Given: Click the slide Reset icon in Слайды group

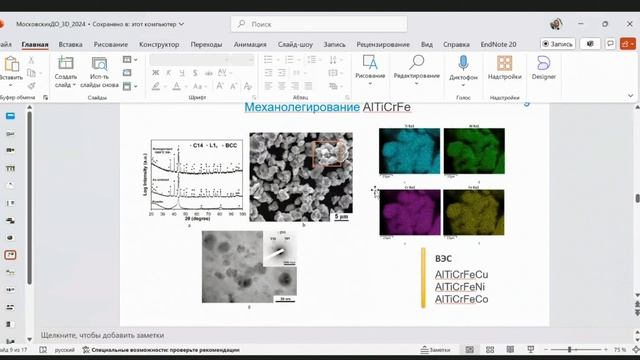Looking at the screenshot, I should coord(127,73).
